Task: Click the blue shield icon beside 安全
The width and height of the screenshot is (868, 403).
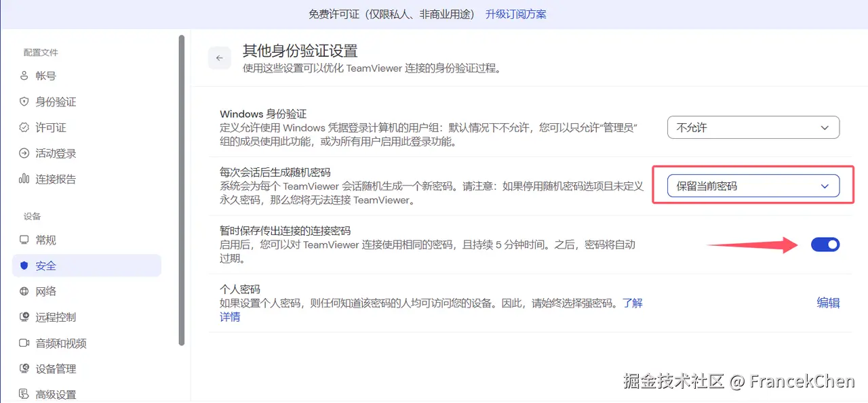Action: (x=24, y=266)
